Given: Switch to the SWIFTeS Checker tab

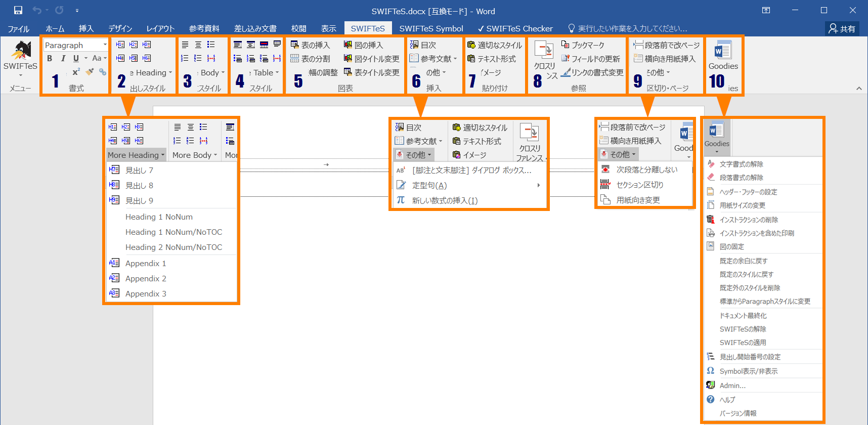Looking at the screenshot, I should click(x=515, y=28).
